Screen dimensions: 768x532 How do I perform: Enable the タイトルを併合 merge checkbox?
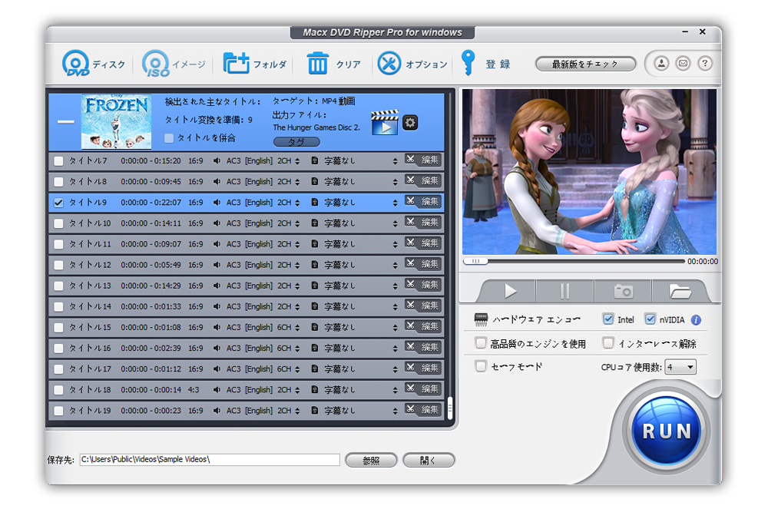pos(169,138)
